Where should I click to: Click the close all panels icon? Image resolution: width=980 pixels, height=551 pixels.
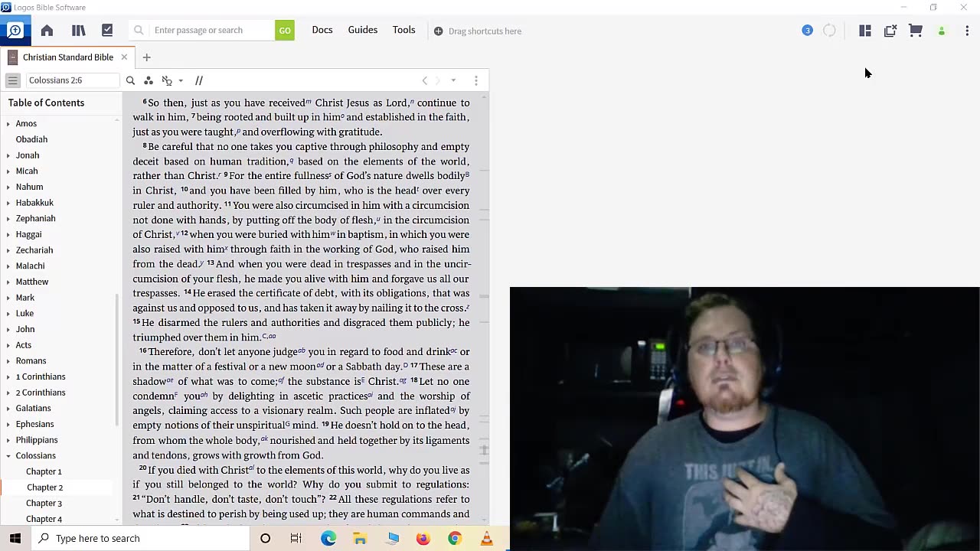pyautogui.click(x=890, y=31)
